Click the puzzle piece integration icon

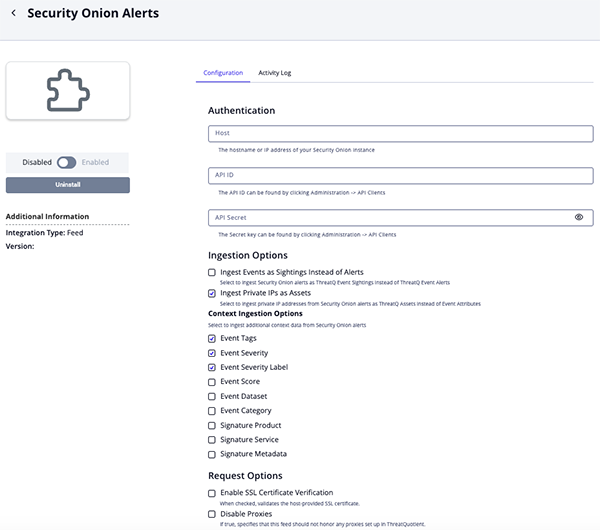(x=68, y=90)
